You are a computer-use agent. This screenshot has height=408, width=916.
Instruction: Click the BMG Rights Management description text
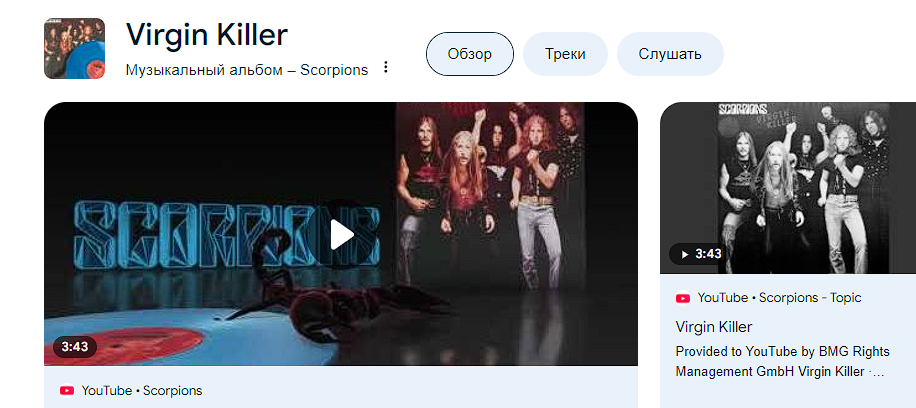[x=782, y=361]
